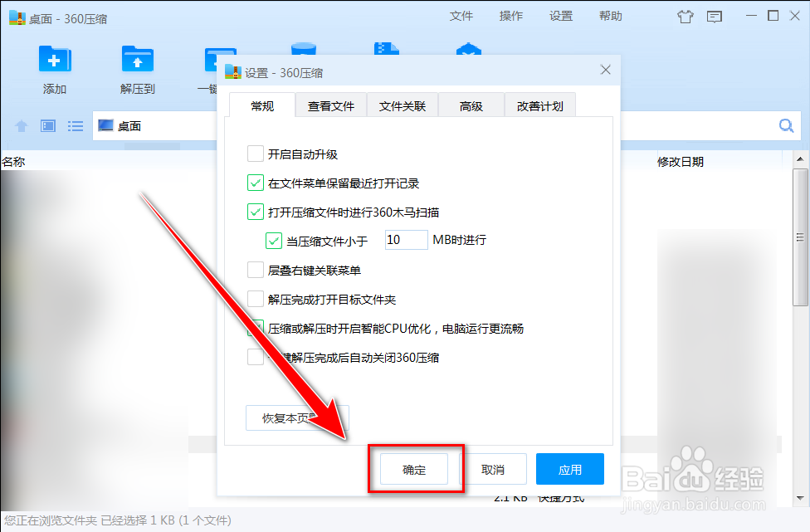Click the 桌面 desktop path icon
Image resolution: width=810 pixels, height=532 pixels.
click(105, 125)
